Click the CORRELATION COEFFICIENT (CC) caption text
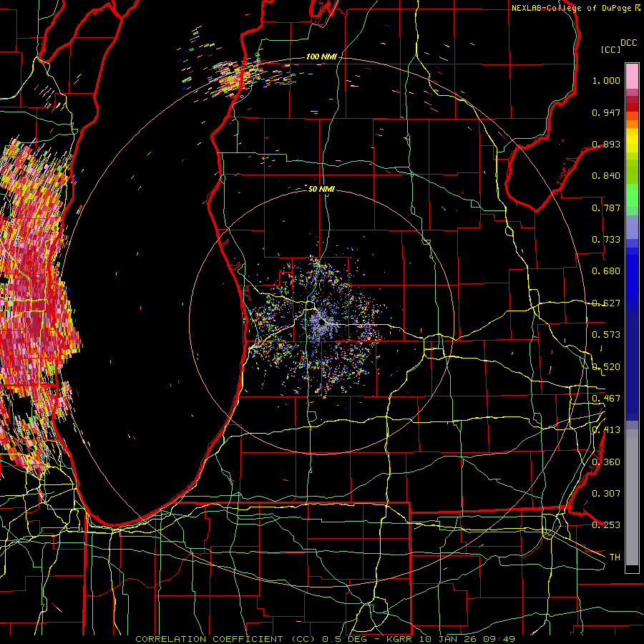This screenshot has width=644, height=644. tap(224, 639)
